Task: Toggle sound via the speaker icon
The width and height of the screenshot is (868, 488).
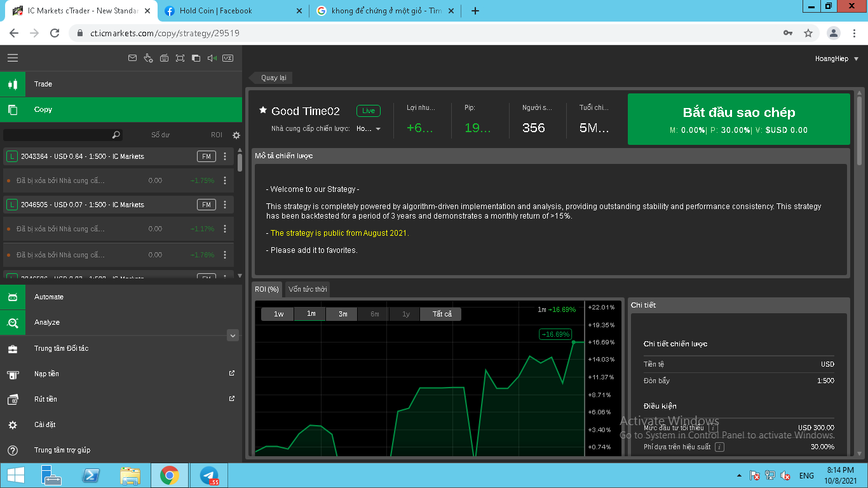Action: coord(212,58)
